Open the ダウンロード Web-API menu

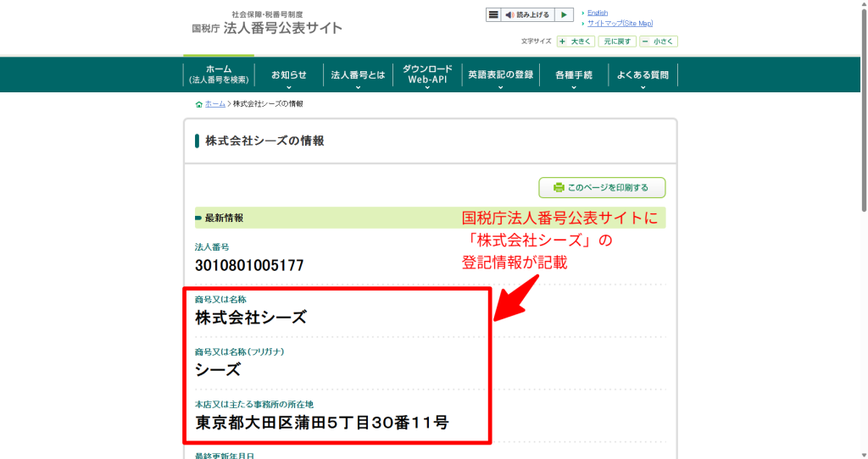[427, 75]
